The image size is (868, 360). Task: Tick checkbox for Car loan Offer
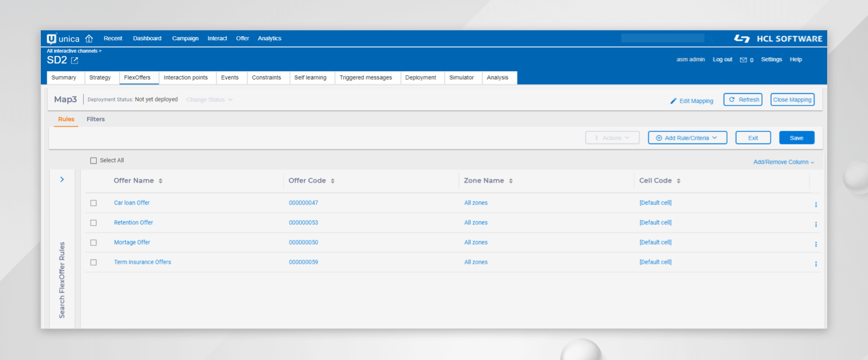(x=93, y=203)
